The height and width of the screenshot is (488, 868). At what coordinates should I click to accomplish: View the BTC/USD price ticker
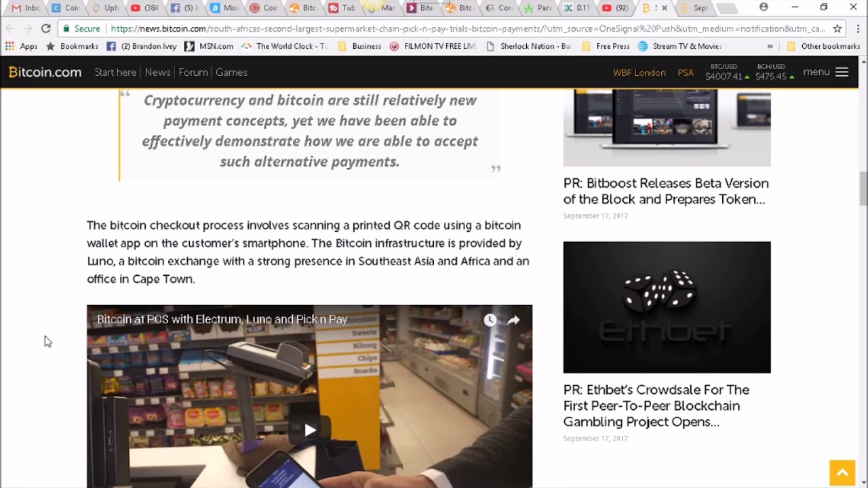[x=727, y=73]
